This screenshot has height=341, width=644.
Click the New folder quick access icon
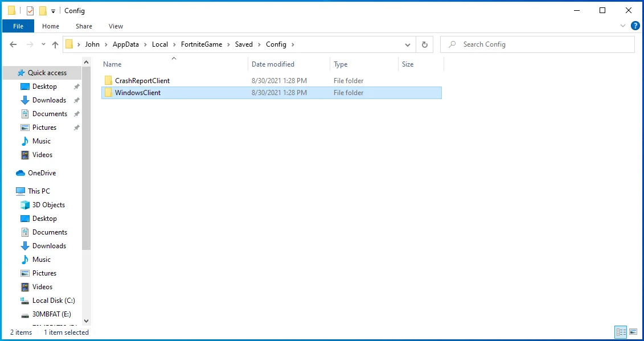tap(43, 11)
